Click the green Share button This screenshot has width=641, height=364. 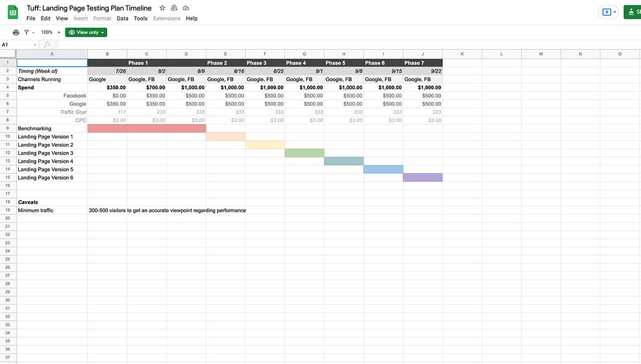point(633,12)
